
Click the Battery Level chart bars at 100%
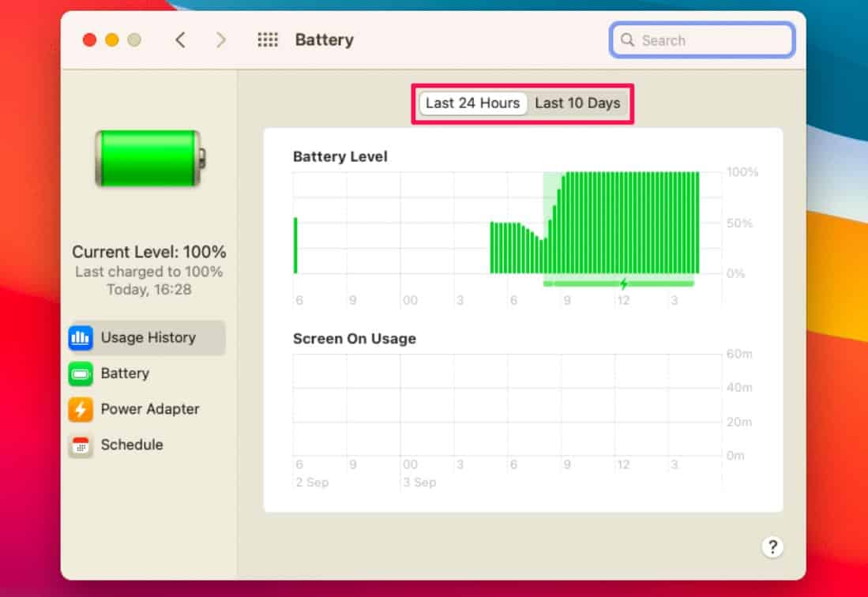(x=632, y=221)
